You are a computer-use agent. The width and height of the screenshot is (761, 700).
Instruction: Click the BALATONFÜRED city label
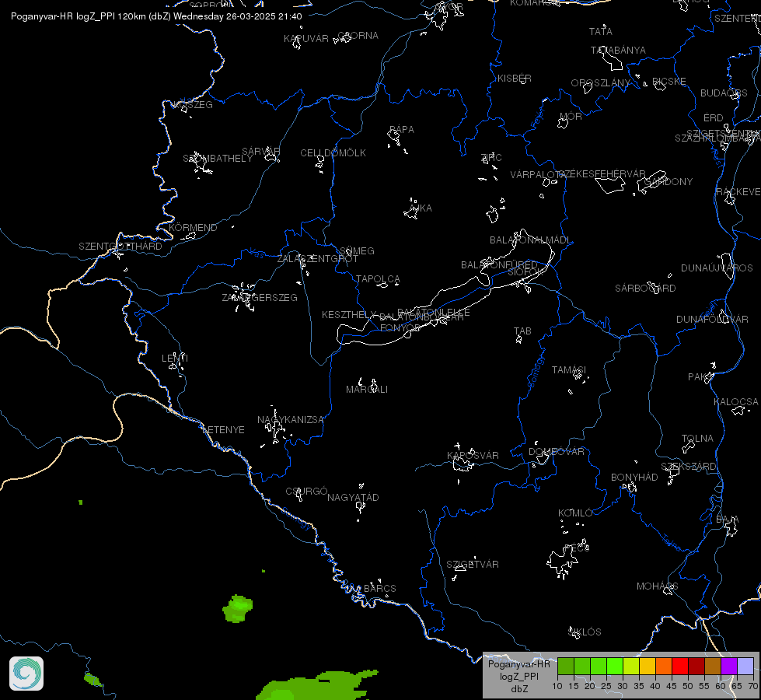499,265
